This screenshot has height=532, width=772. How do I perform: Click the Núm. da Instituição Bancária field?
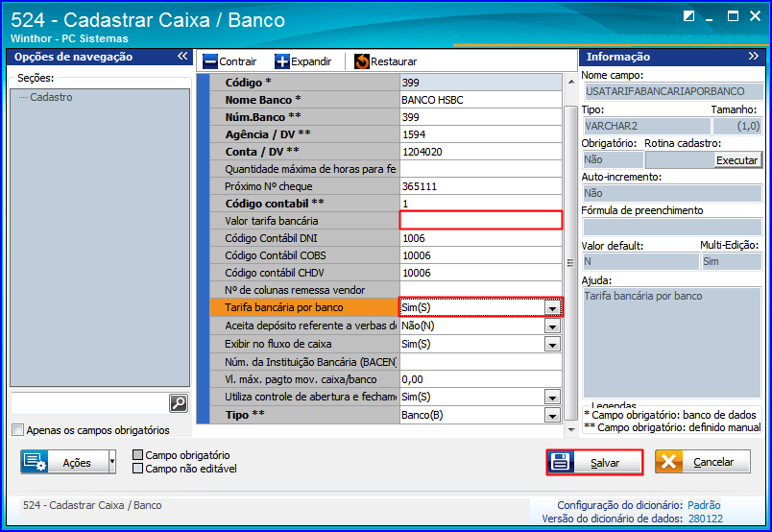(480, 362)
